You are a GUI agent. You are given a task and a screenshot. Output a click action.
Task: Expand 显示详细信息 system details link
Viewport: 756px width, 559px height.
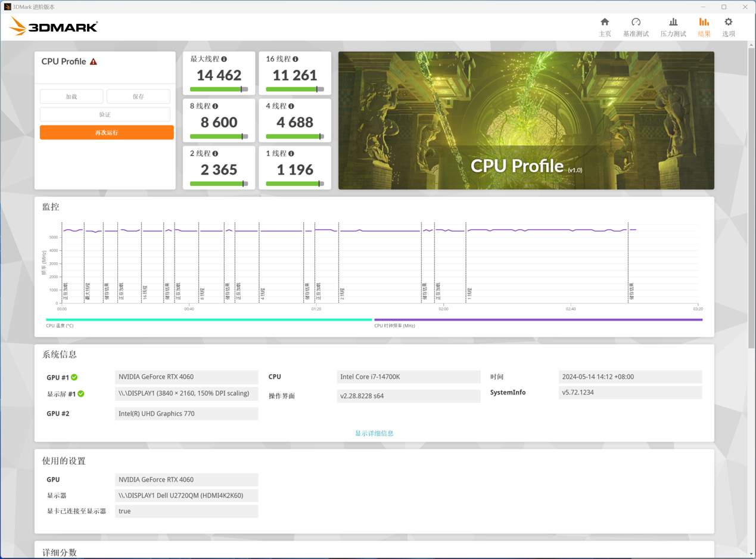tap(374, 433)
